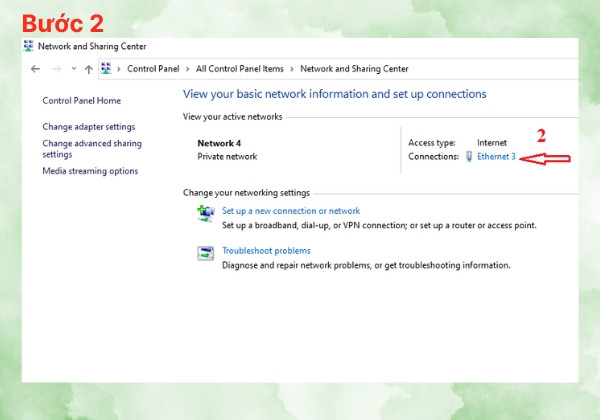Click the Ethernet adapter icon beside Connections
The image size is (600, 420).
click(469, 156)
